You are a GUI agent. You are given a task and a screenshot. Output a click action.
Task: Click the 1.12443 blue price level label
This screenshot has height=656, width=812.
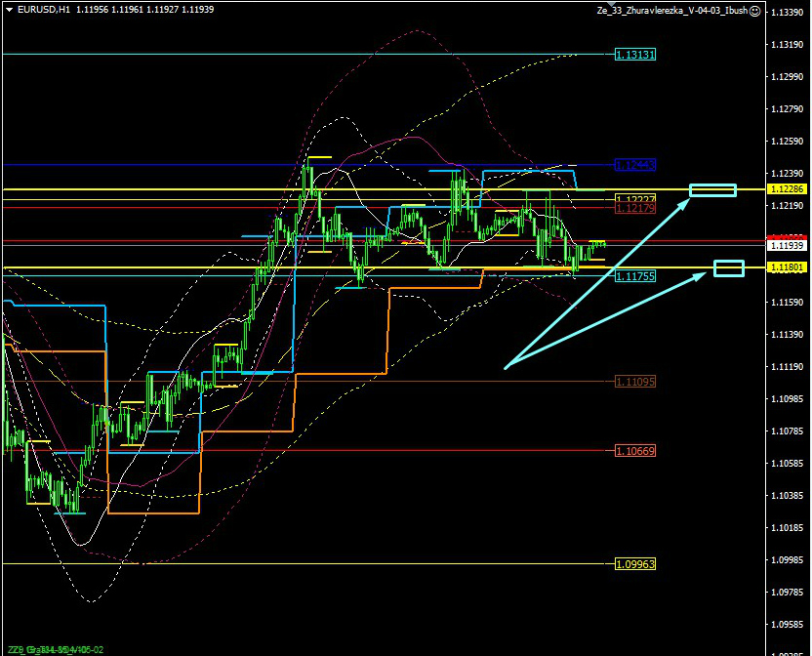634,165
